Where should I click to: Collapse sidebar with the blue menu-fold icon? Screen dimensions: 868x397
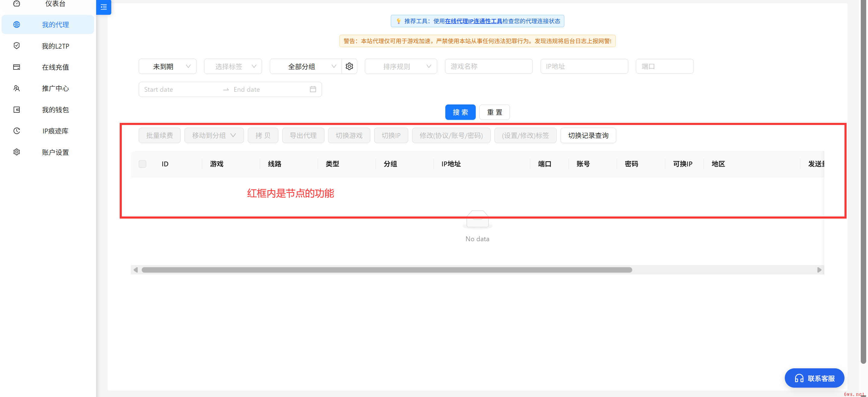pyautogui.click(x=103, y=7)
